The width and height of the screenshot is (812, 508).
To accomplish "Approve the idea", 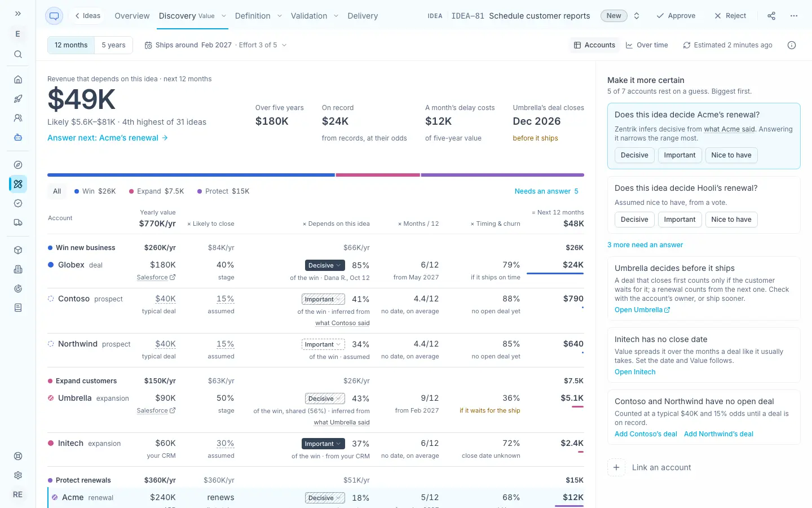I will pyautogui.click(x=676, y=16).
